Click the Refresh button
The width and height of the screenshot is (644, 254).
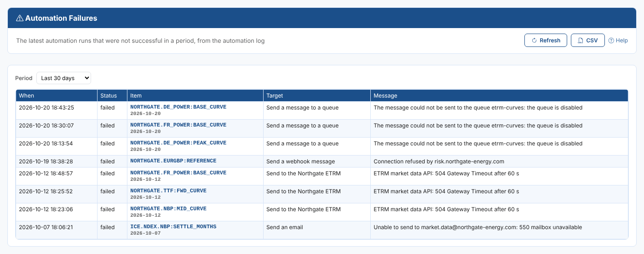tap(546, 40)
